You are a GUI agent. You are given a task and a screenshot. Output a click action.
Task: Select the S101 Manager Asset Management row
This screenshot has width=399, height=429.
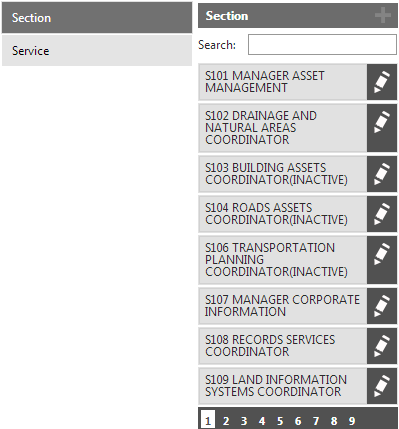point(283,82)
